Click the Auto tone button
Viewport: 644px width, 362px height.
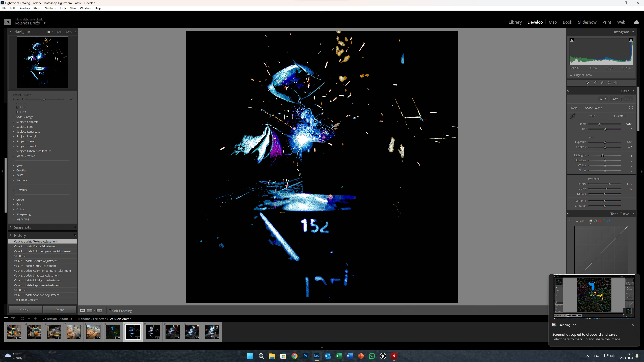click(603, 99)
